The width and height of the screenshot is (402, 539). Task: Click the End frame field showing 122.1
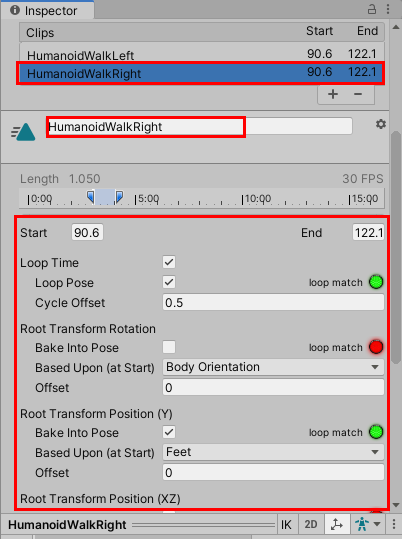pyautogui.click(x=368, y=233)
